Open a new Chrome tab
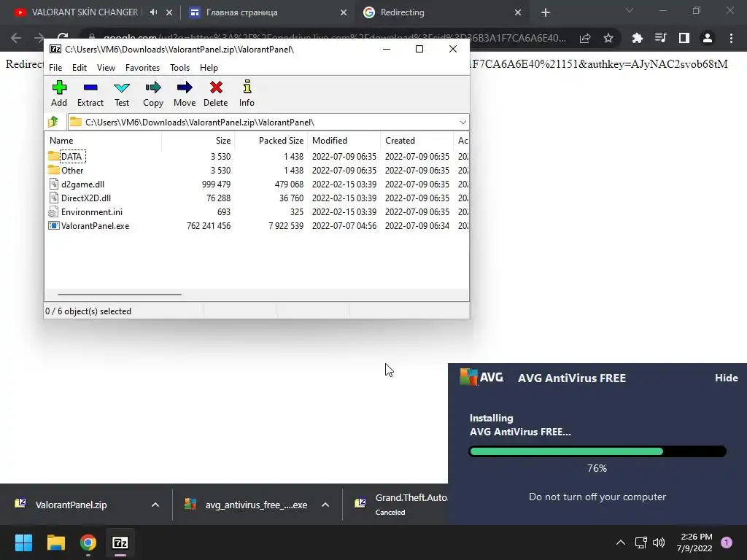This screenshot has width=747, height=560. pos(546,12)
